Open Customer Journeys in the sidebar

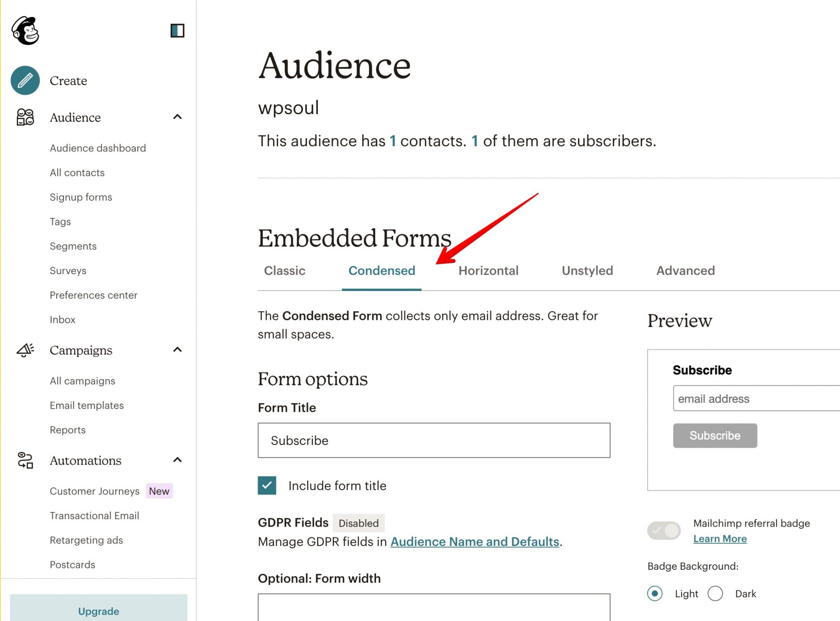coord(95,491)
